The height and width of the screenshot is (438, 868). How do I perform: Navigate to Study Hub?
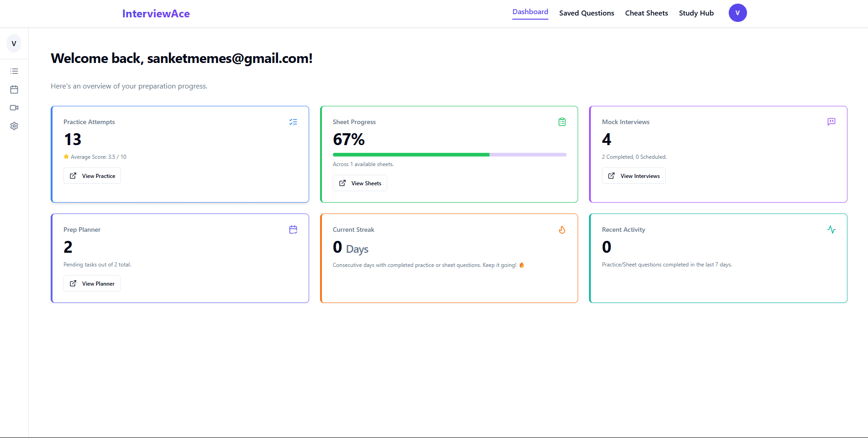(696, 13)
